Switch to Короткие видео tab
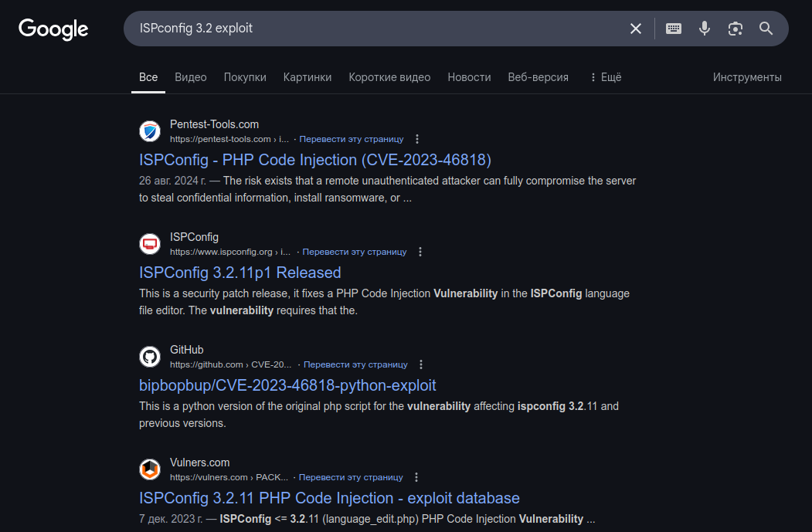This screenshot has width=812, height=532. point(389,77)
